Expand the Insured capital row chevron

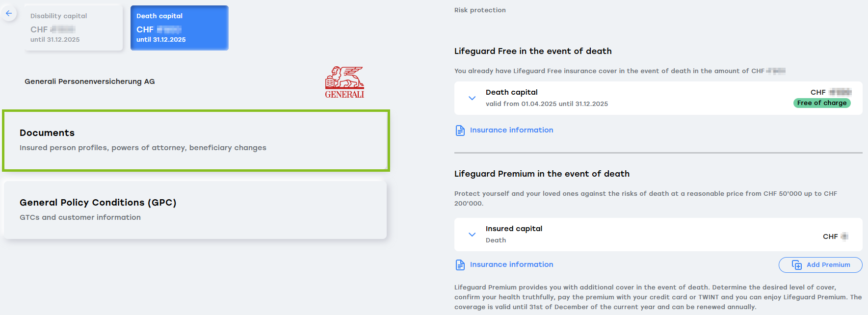pos(472,235)
